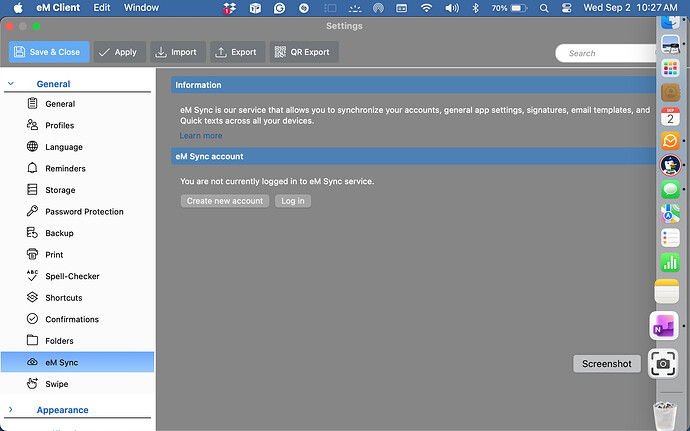
Task: Open Messages from the Dock
Action: (x=670, y=190)
